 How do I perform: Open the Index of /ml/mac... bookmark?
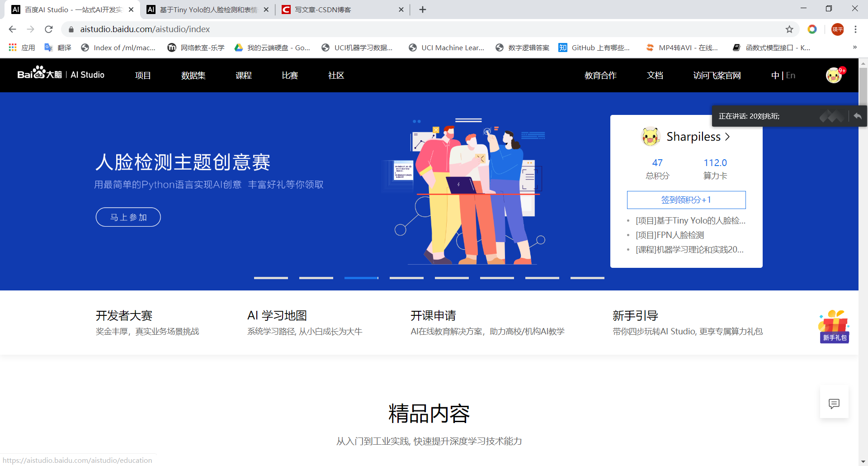[118, 48]
